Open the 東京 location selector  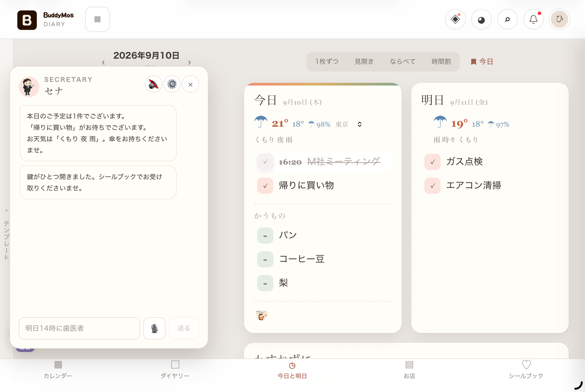tap(349, 124)
